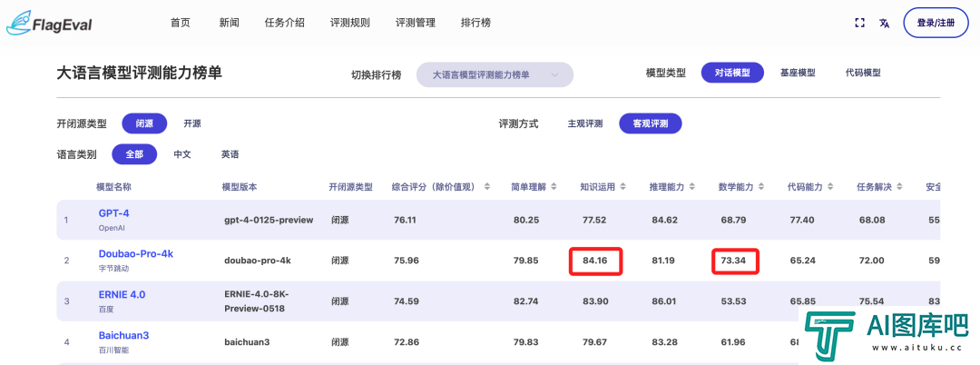Select 对话模型 model type
Image resolution: width=980 pixels, height=365 pixels.
732,73
